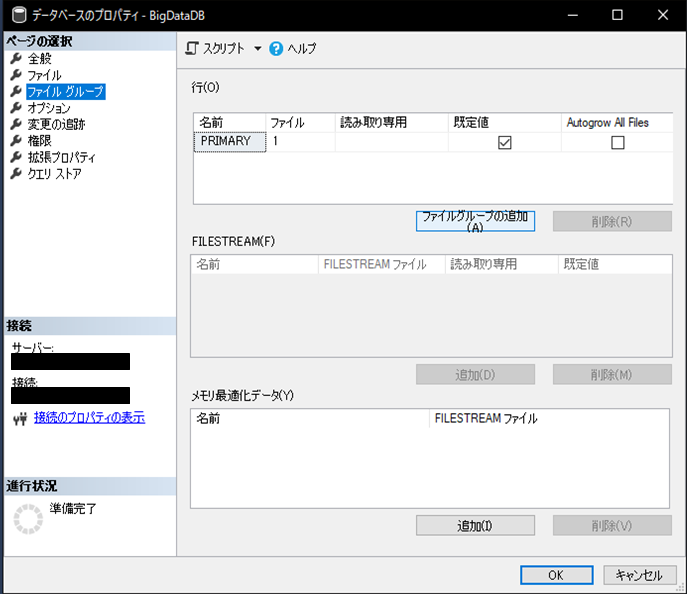Click the スクリプト toolbar button
Screen dimensions: 687x594
click(x=215, y=48)
